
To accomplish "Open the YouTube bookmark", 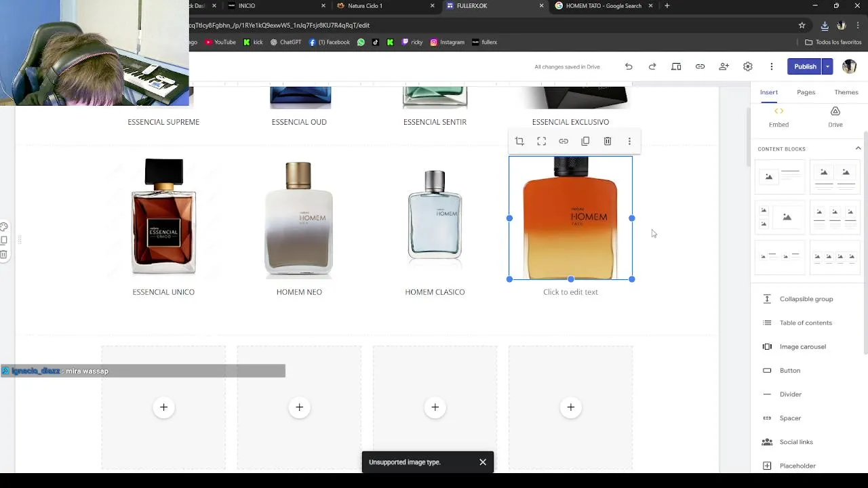I will [220, 42].
